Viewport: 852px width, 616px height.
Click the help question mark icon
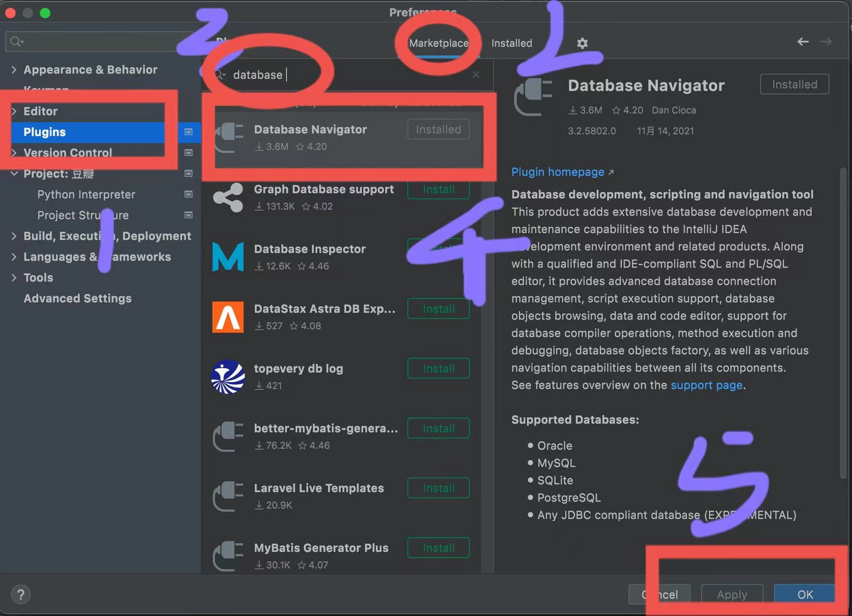pos(20,594)
